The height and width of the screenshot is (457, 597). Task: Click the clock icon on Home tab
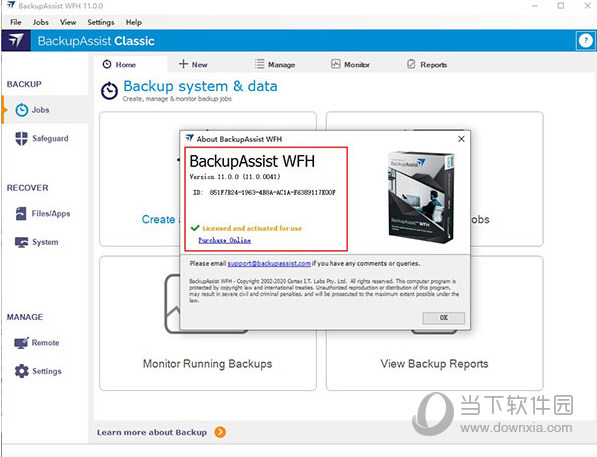tap(107, 64)
